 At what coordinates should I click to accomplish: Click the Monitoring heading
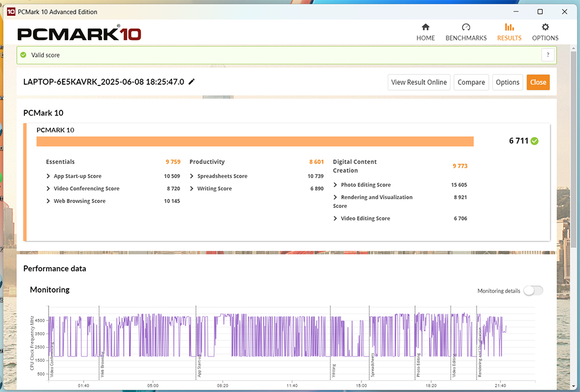[x=49, y=290]
